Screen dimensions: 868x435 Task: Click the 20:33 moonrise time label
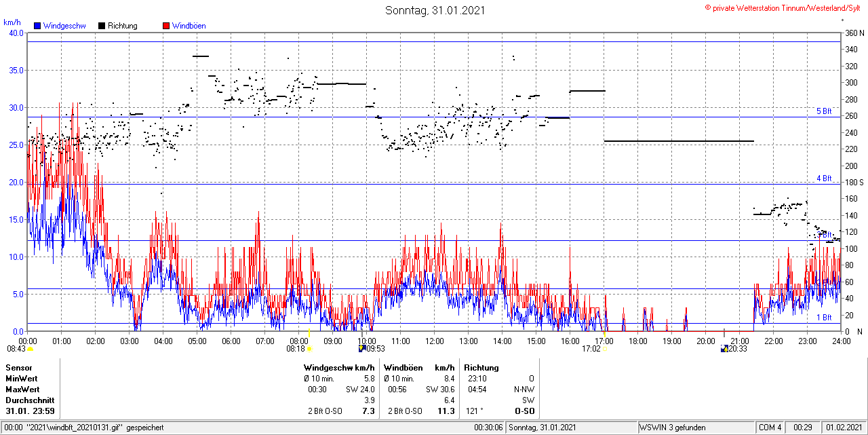pyautogui.click(x=738, y=349)
